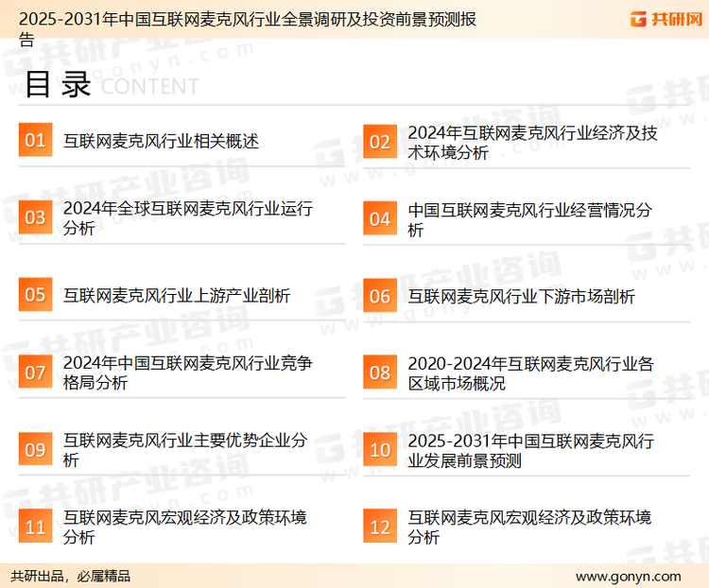
Task: Click the orange 10 number badge
Action: 380,450
